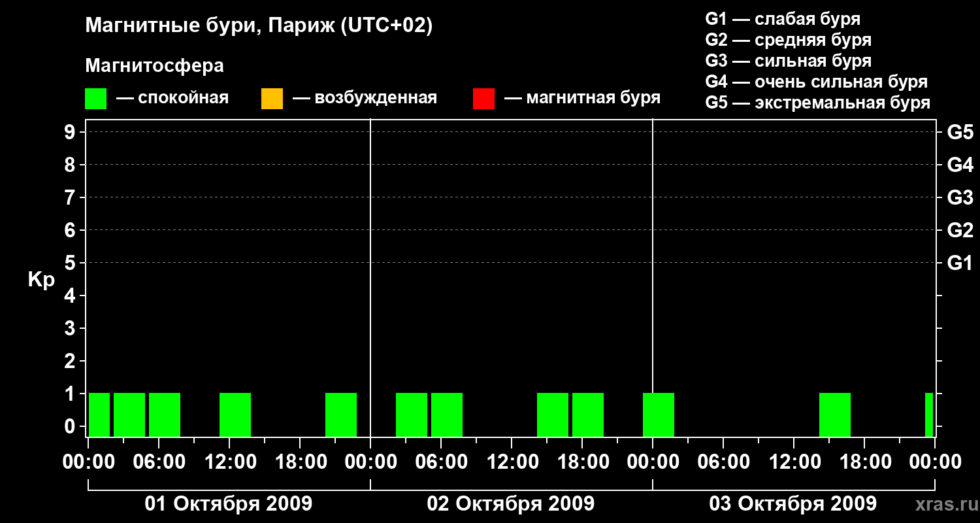980x523 pixels.
Task: Click the first green bar at 00:00 on 01 October
Action: coord(99,414)
